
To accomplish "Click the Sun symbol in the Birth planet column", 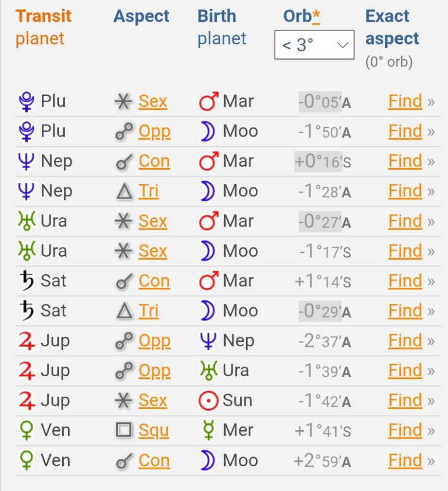I will pos(208,401).
